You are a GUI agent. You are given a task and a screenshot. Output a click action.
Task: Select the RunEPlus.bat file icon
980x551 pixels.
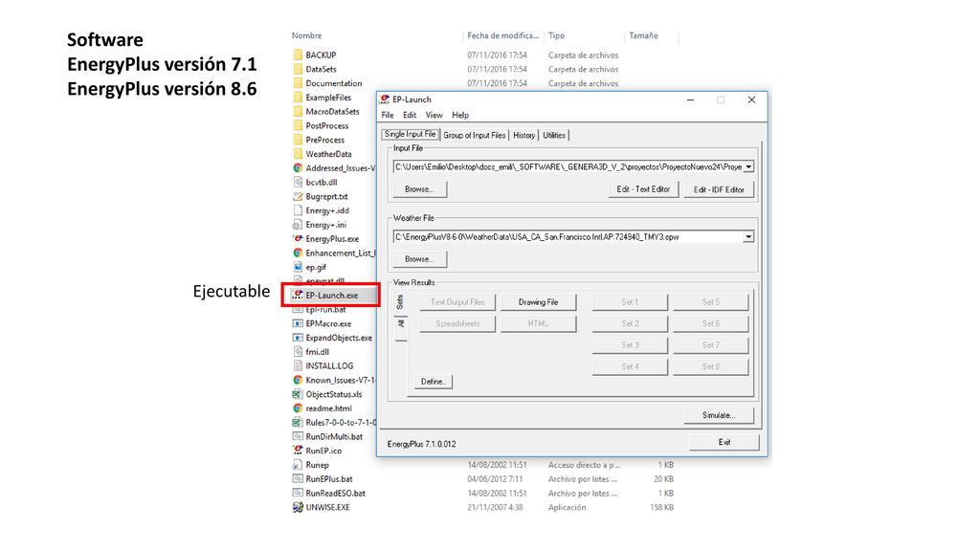point(299,479)
